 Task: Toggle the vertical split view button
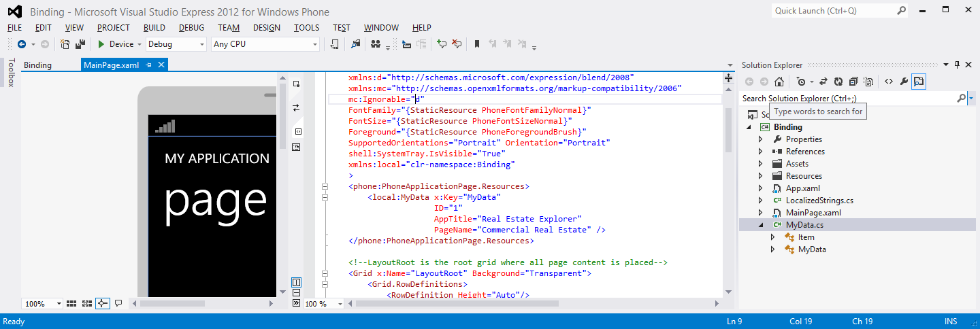point(297,282)
